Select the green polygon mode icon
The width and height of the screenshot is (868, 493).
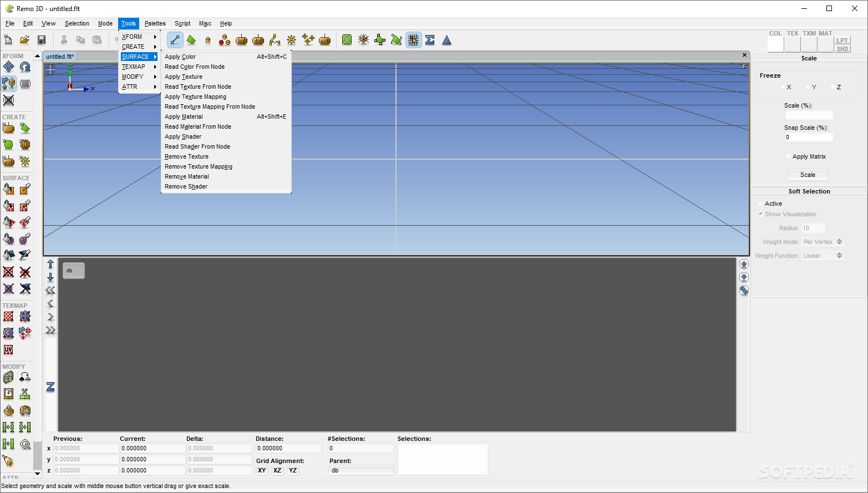point(191,40)
